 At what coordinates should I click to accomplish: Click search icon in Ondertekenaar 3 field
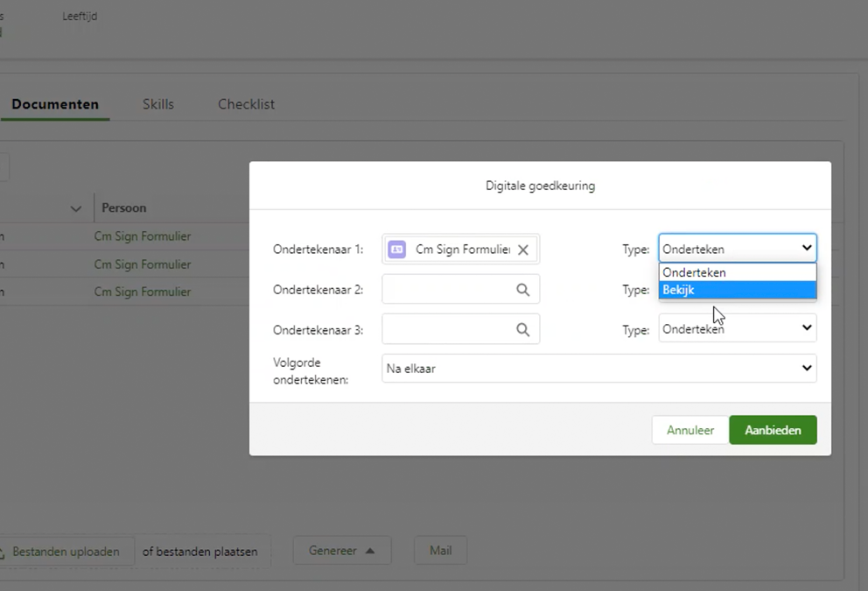(x=522, y=329)
